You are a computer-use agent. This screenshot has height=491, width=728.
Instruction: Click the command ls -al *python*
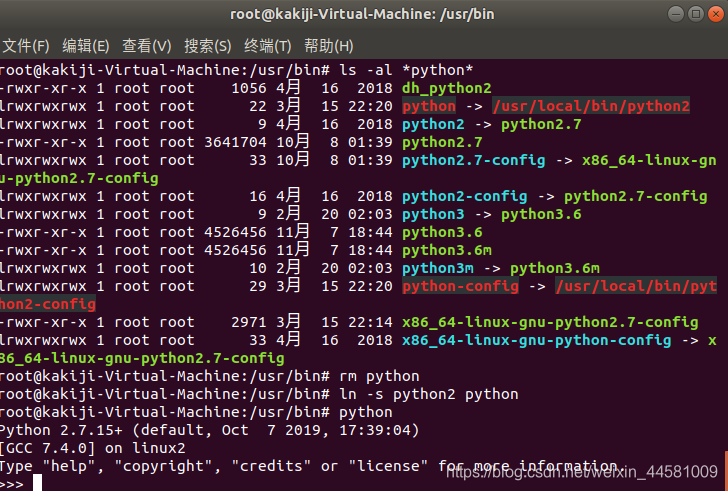click(x=406, y=71)
